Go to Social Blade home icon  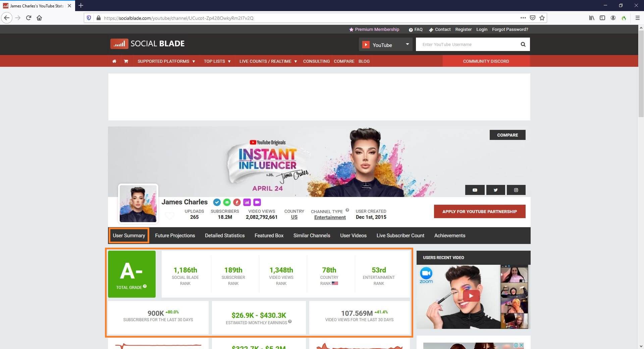tap(114, 61)
